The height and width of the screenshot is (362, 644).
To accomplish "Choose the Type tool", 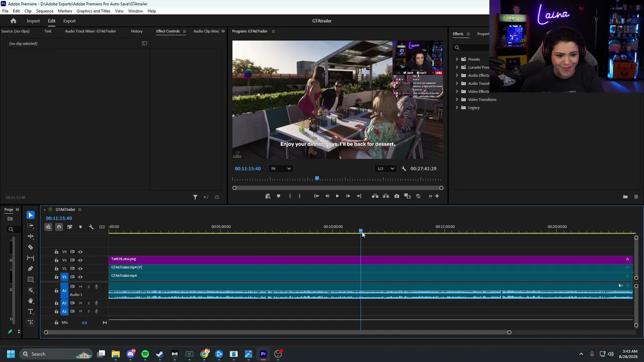I will pyautogui.click(x=30, y=312).
